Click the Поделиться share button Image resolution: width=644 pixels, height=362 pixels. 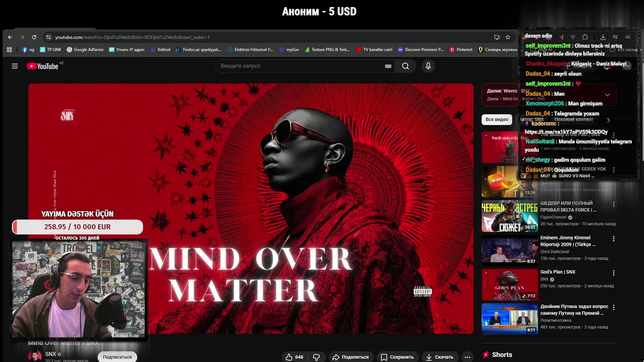[x=351, y=357]
